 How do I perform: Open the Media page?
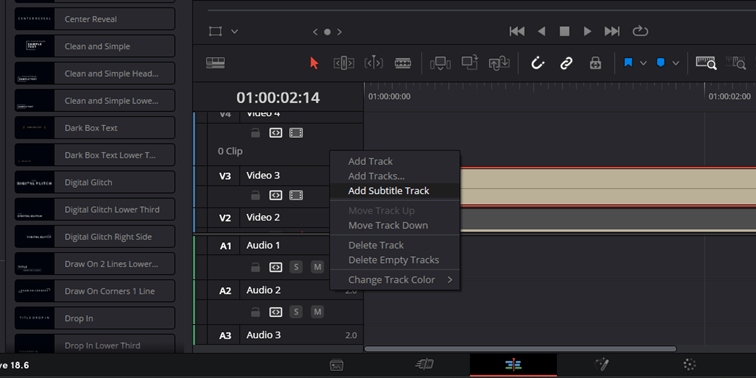click(x=337, y=365)
